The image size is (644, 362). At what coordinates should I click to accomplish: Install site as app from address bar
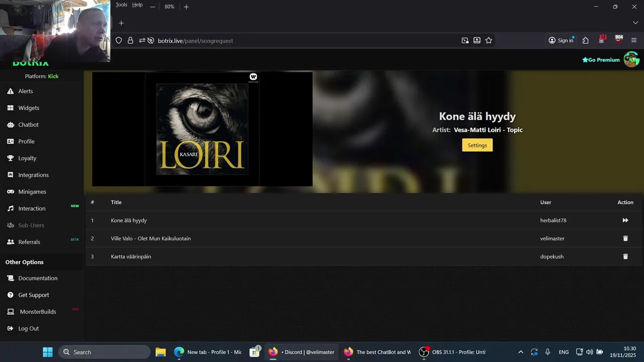click(476, 40)
